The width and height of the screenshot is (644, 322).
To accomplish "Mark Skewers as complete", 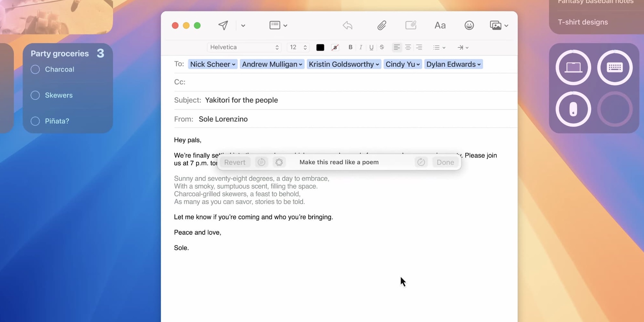I will (x=35, y=95).
